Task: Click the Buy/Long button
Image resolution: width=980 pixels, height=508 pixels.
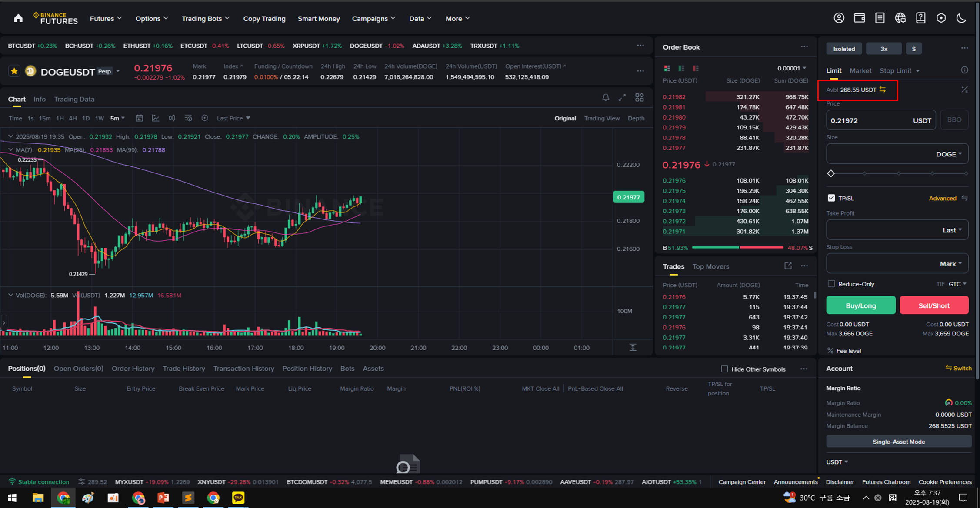Action: 860,305
